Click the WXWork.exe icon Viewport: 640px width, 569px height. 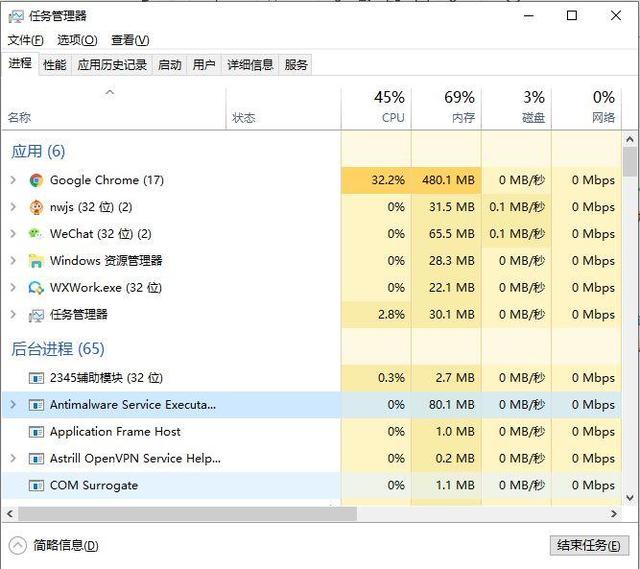tap(36, 288)
